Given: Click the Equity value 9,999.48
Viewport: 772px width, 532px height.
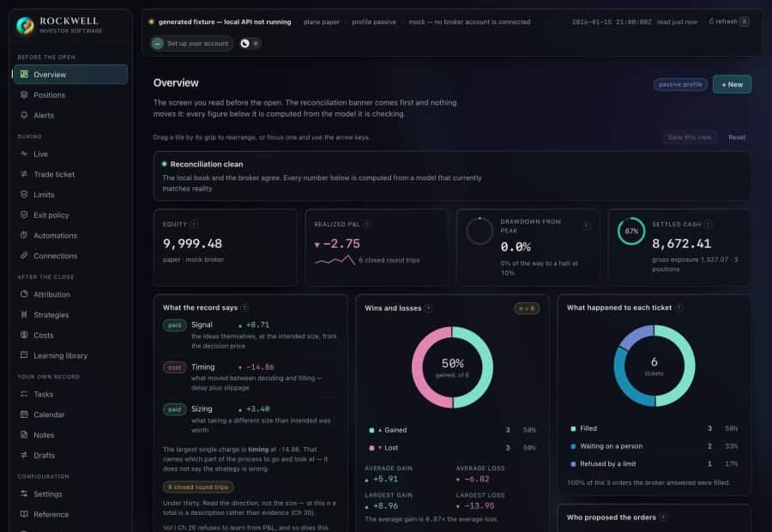Looking at the screenshot, I should [x=192, y=244].
